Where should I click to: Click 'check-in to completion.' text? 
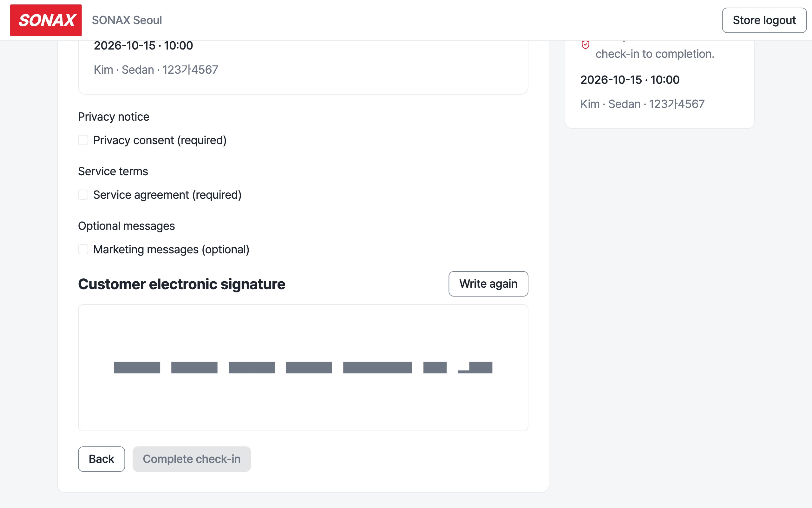(x=655, y=54)
